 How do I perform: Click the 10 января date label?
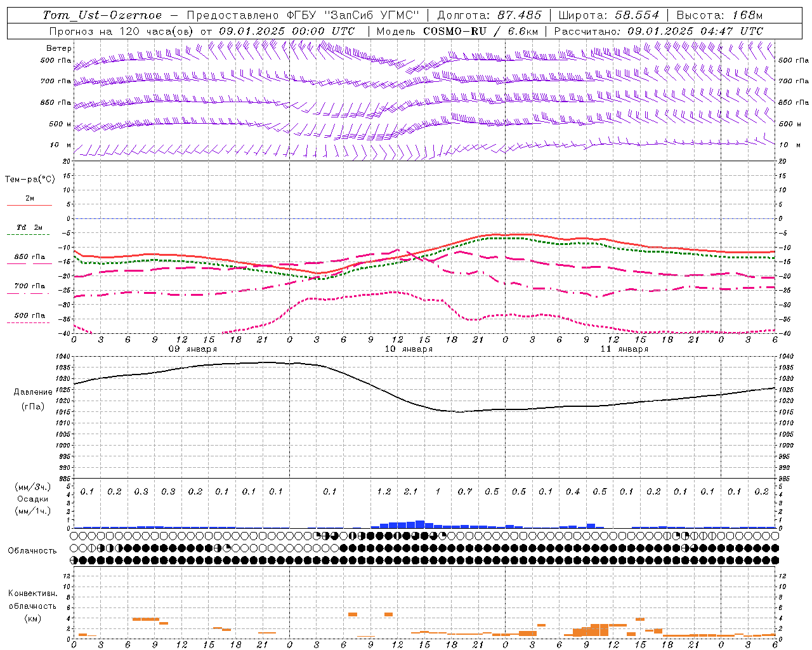pos(409,348)
